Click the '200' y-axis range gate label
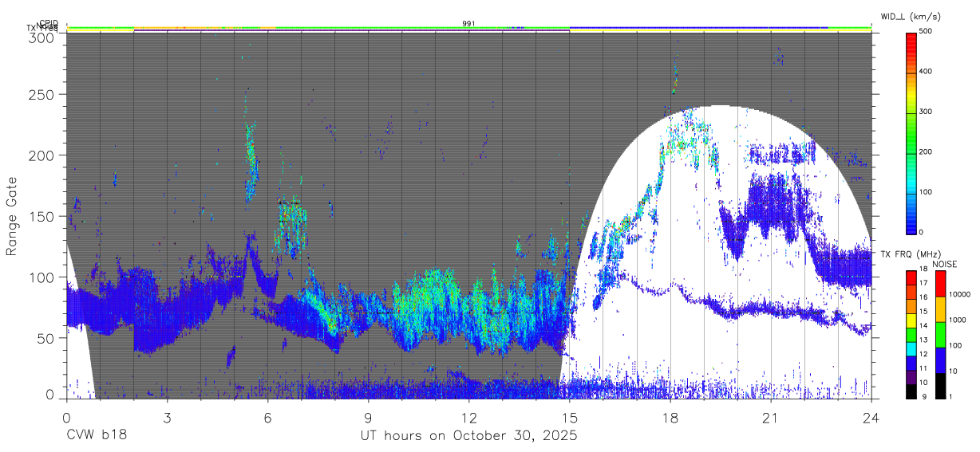Viewport: 980px width, 452px height. [41, 155]
